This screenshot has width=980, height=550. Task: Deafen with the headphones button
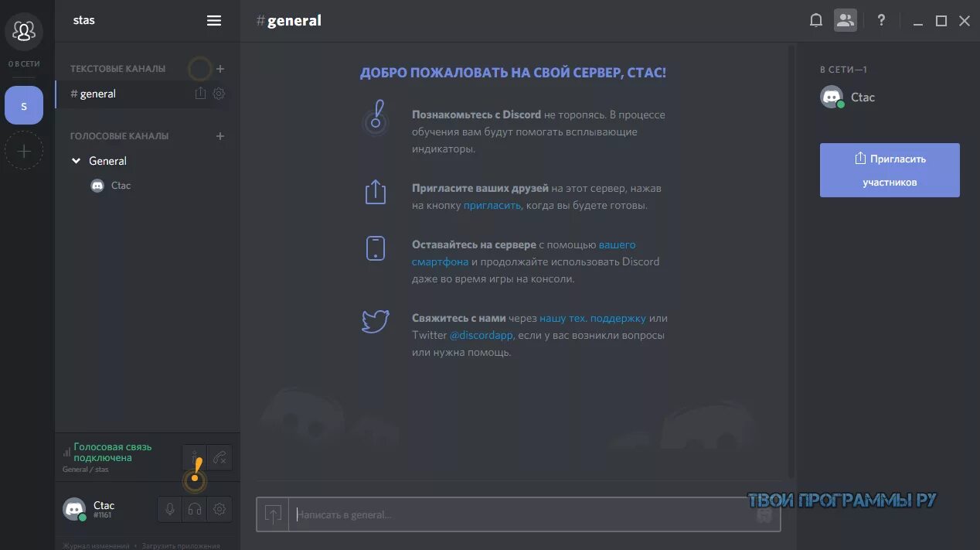tap(195, 509)
